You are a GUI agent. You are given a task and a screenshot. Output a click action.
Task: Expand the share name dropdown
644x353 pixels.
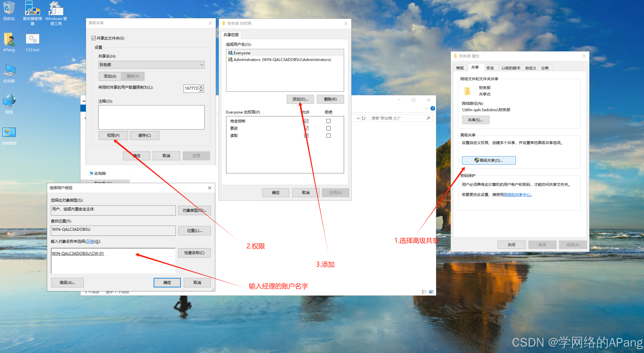click(x=202, y=65)
